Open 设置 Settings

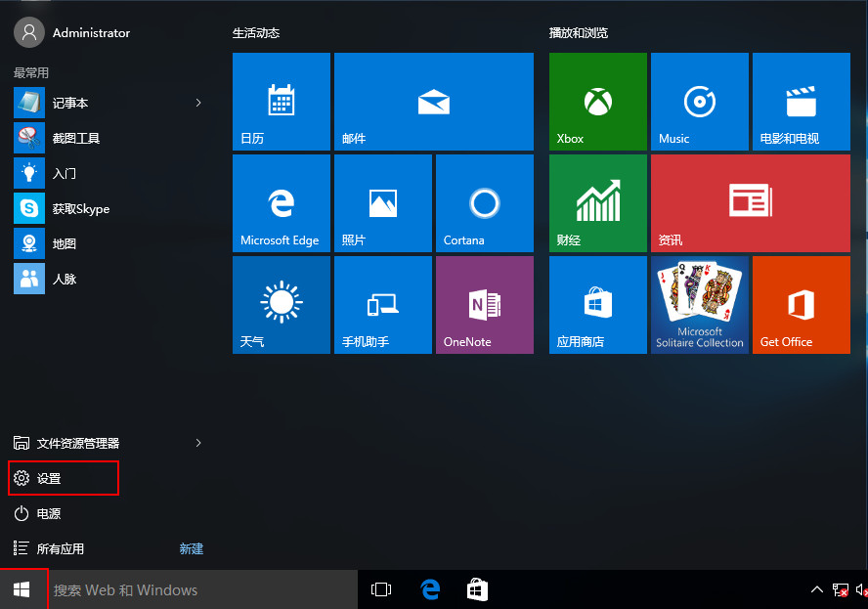tap(47, 478)
